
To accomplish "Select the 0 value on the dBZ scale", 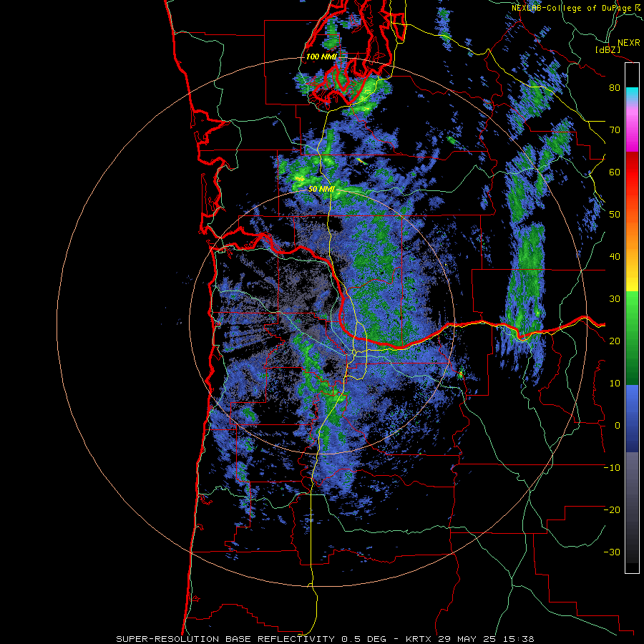I will pyautogui.click(x=618, y=426).
